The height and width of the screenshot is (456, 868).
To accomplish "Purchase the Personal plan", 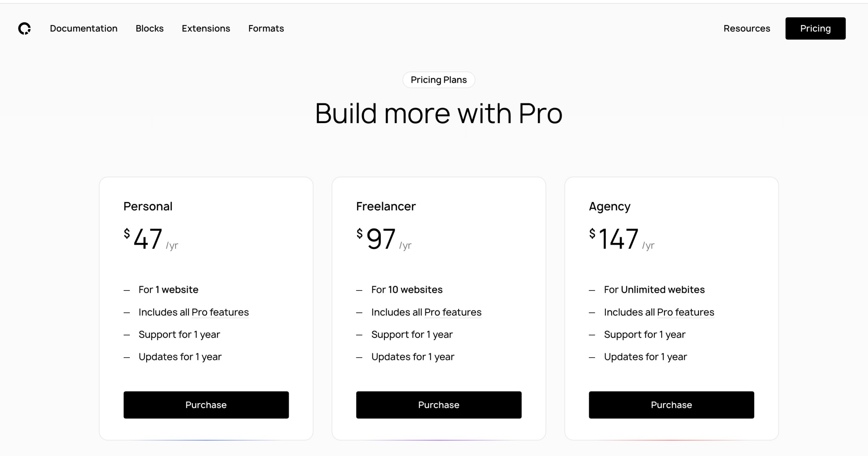I will coord(206,404).
